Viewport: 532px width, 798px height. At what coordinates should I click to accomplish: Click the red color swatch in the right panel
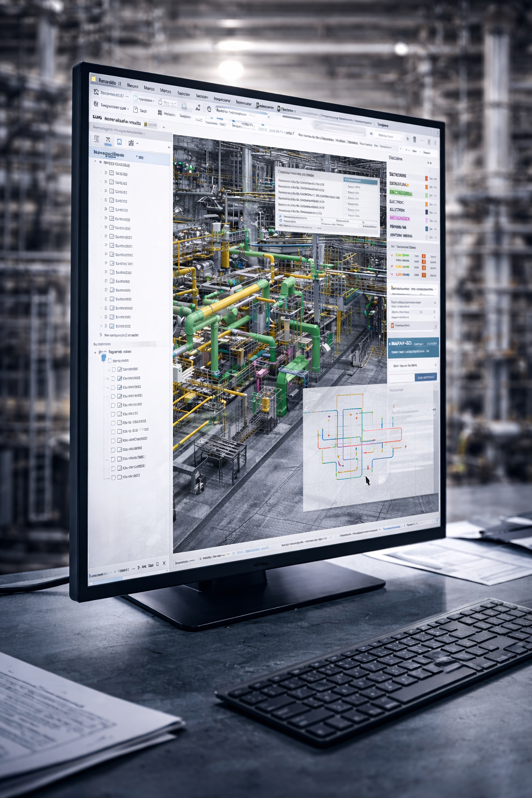click(427, 178)
